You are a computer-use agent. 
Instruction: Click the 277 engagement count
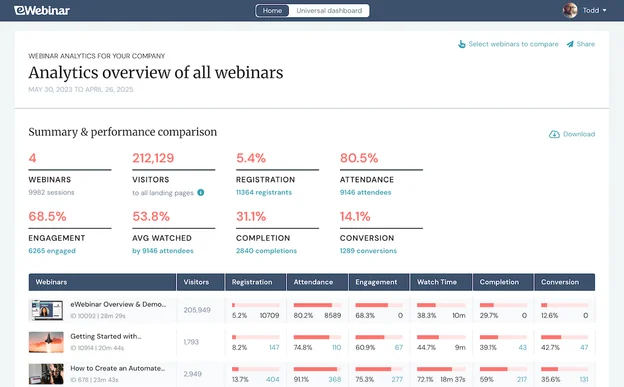point(397,379)
